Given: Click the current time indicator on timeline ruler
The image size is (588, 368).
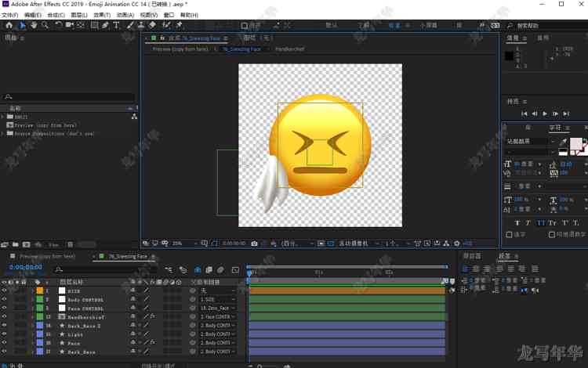Looking at the screenshot, I should [249, 274].
